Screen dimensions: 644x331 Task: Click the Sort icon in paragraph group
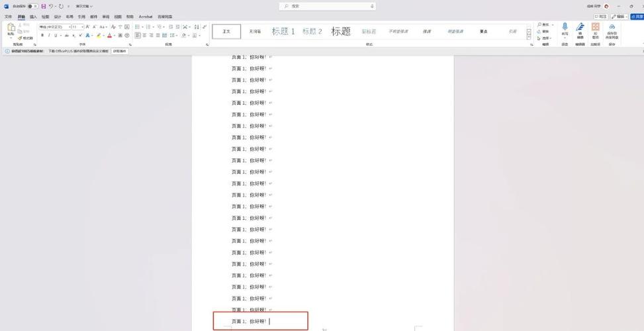point(197,26)
